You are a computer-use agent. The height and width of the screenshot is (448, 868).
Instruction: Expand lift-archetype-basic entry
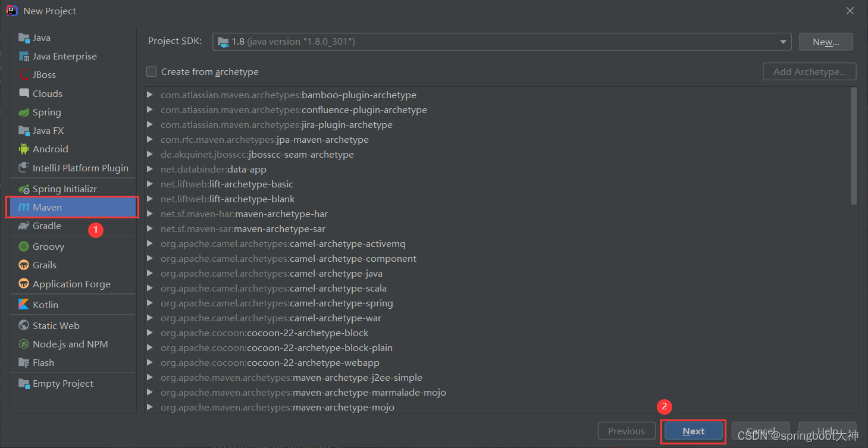tap(150, 184)
